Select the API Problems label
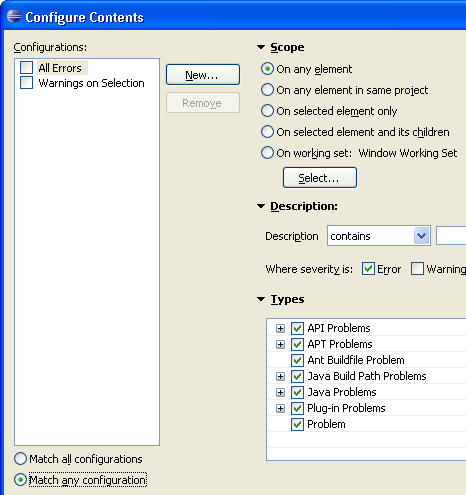 (x=339, y=328)
